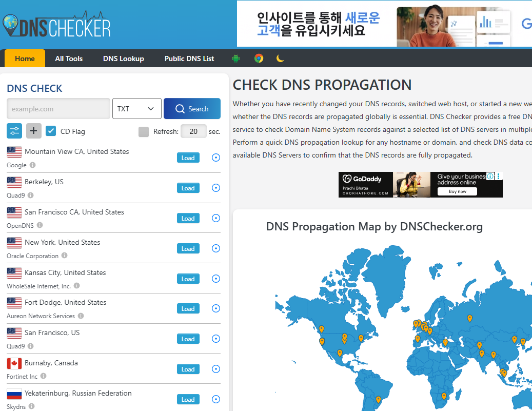Click the info icon next to Skydns
Viewport: 532px width, 411px height.
coord(32,406)
